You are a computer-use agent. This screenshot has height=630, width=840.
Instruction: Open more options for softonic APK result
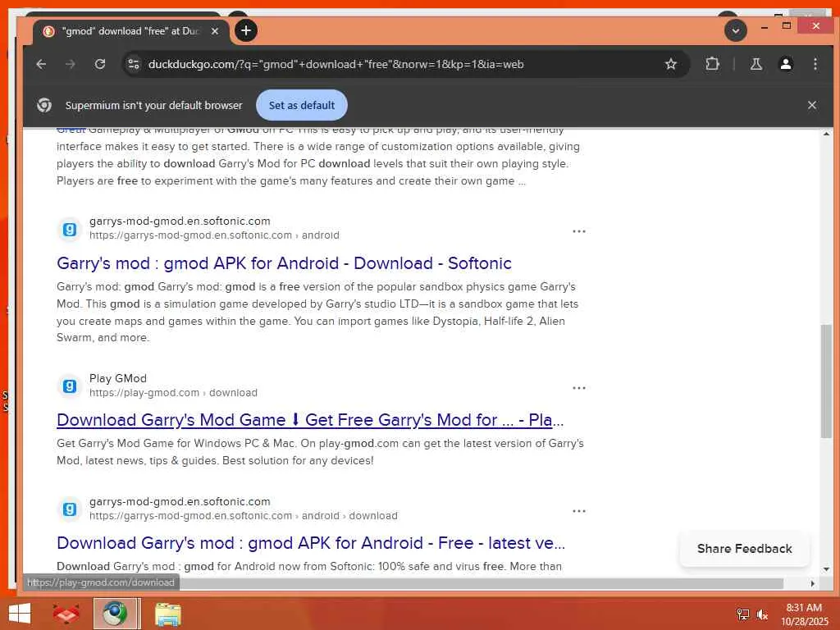(578, 231)
